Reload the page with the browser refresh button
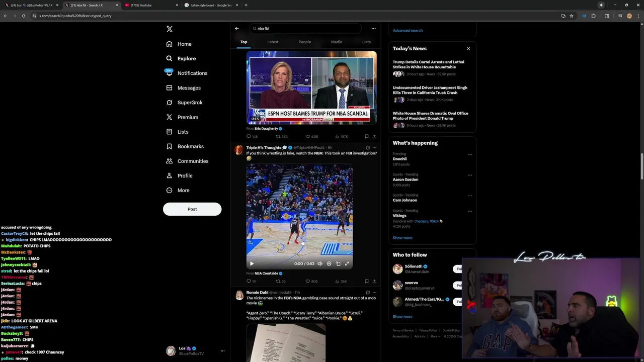 (24, 16)
